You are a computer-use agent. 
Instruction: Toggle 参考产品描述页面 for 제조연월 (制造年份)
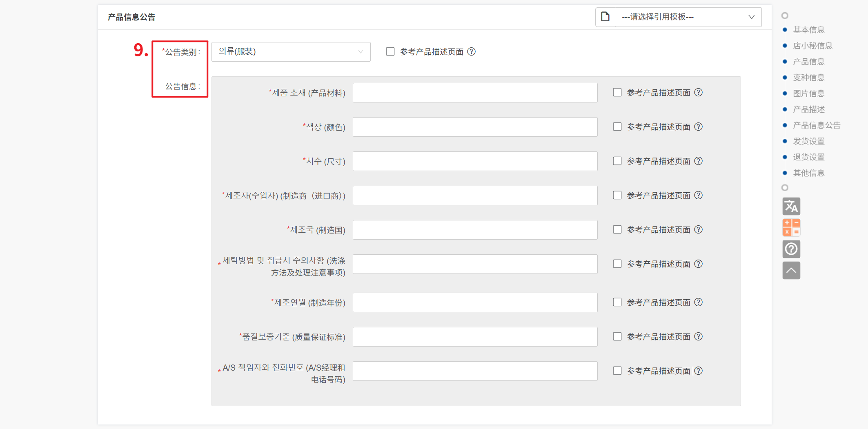[x=617, y=302]
